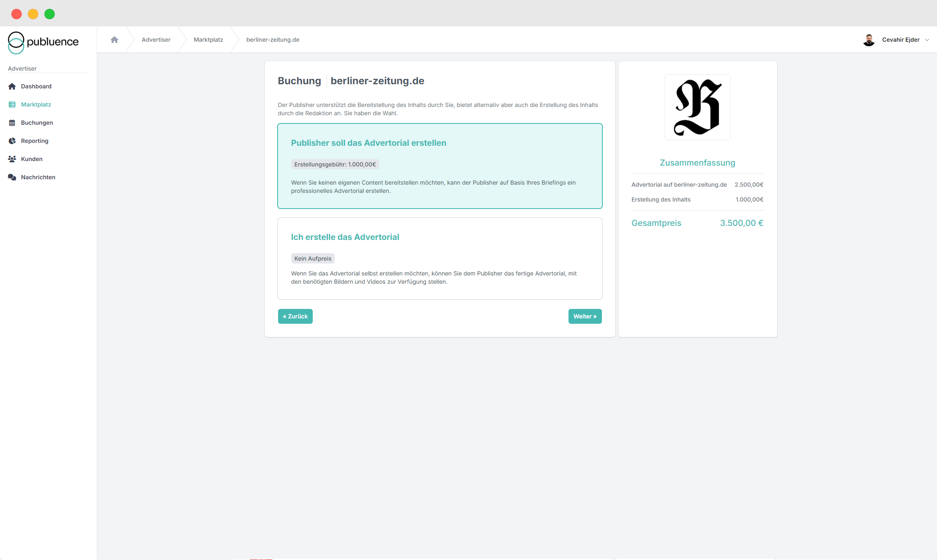Choose 'Ich erstelle das Advertorial' option
Screen dimensions: 937x560
point(440,258)
